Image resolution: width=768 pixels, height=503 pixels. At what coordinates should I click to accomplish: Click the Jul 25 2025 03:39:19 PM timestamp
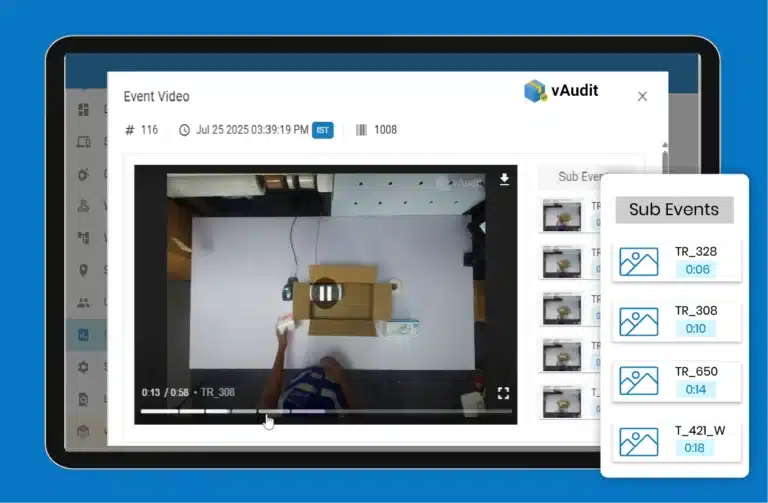point(252,130)
